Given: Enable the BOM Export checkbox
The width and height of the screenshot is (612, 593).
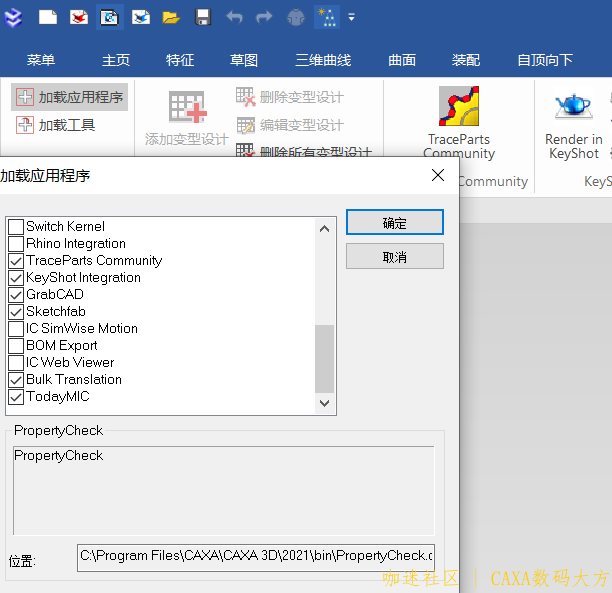Looking at the screenshot, I should click(16, 345).
